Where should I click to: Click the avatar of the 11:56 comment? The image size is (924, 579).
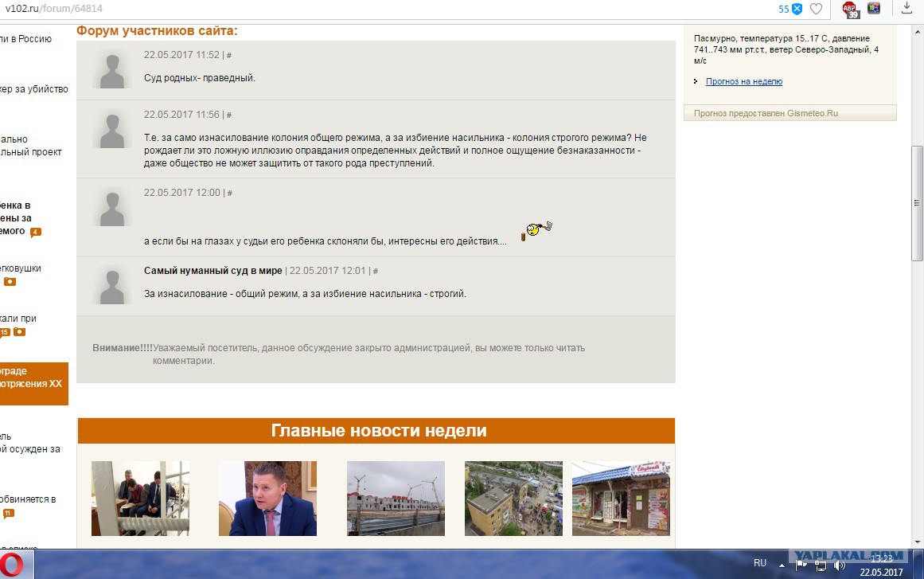112,128
